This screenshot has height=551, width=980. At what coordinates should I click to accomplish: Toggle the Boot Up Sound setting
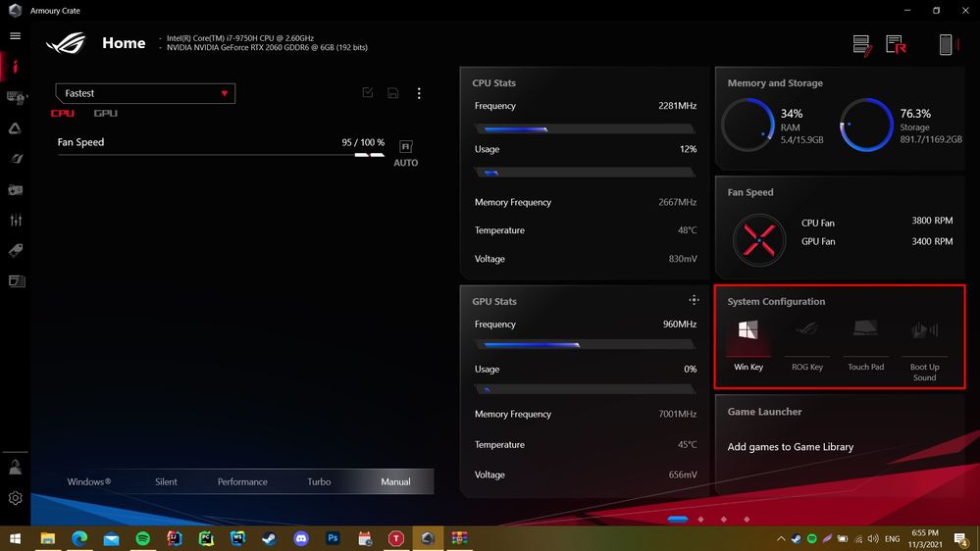click(x=924, y=350)
